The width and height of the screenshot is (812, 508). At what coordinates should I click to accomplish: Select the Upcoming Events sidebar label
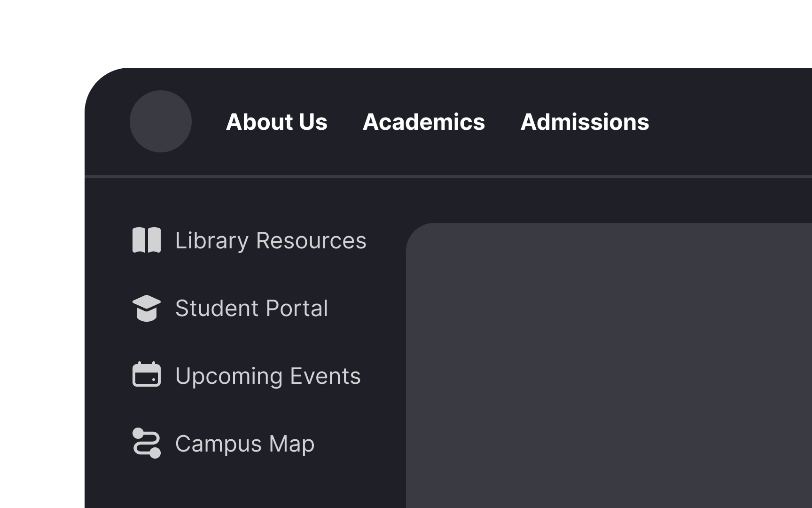pyautogui.click(x=268, y=376)
